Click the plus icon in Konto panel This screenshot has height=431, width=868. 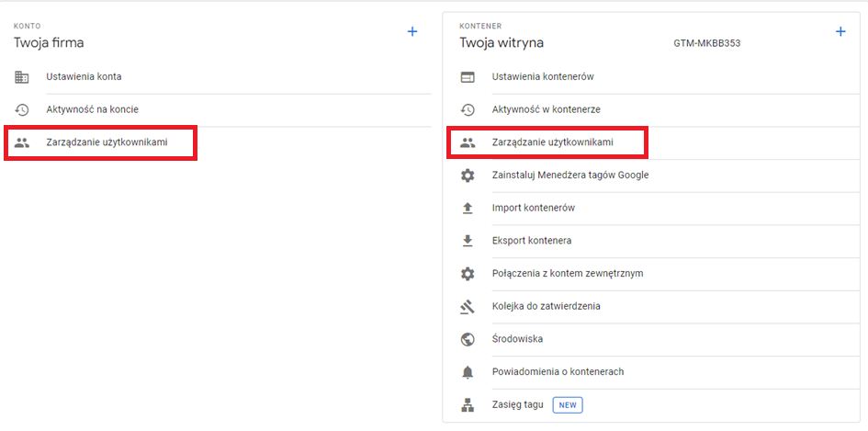tap(412, 32)
